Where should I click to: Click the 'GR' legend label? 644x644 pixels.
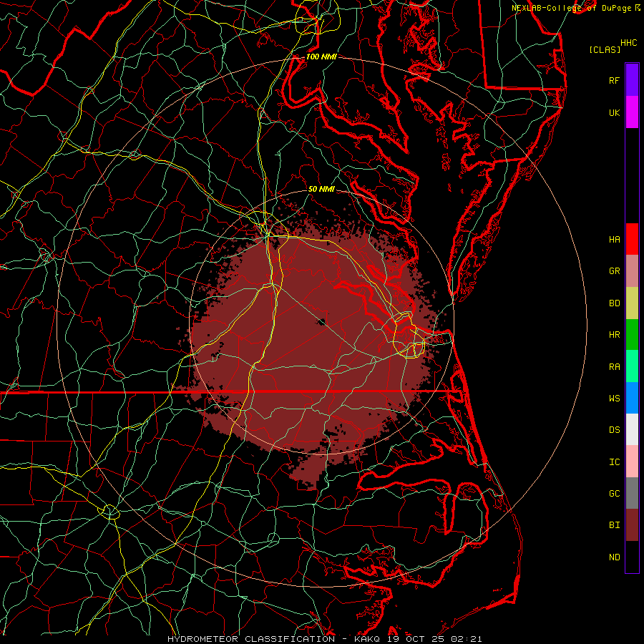point(615,271)
